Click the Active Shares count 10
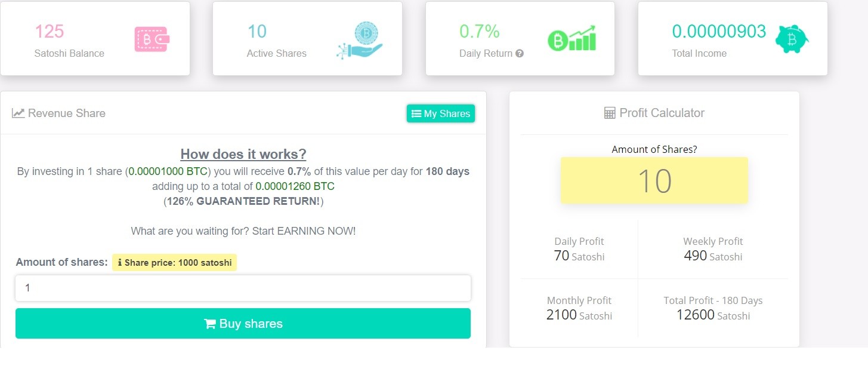The height and width of the screenshot is (387, 868). click(x=257, y=31)
